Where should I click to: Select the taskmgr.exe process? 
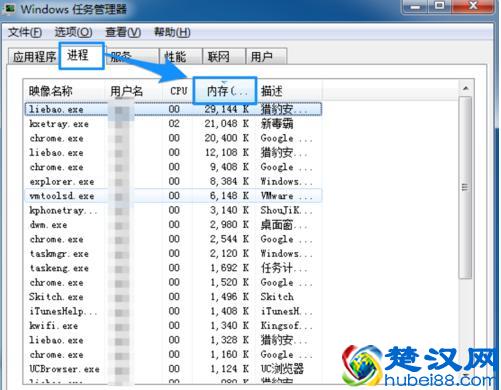pos(173,254)
